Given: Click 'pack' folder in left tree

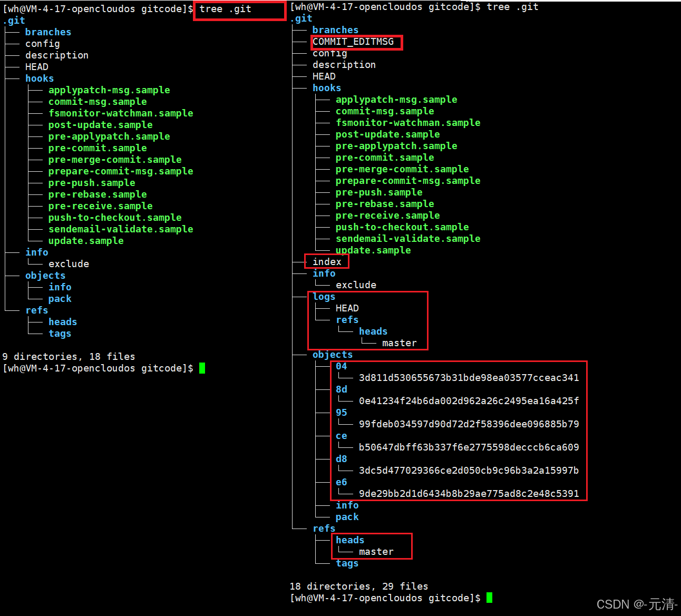Looking at the screenshot, I should click(x=60, y=299).
